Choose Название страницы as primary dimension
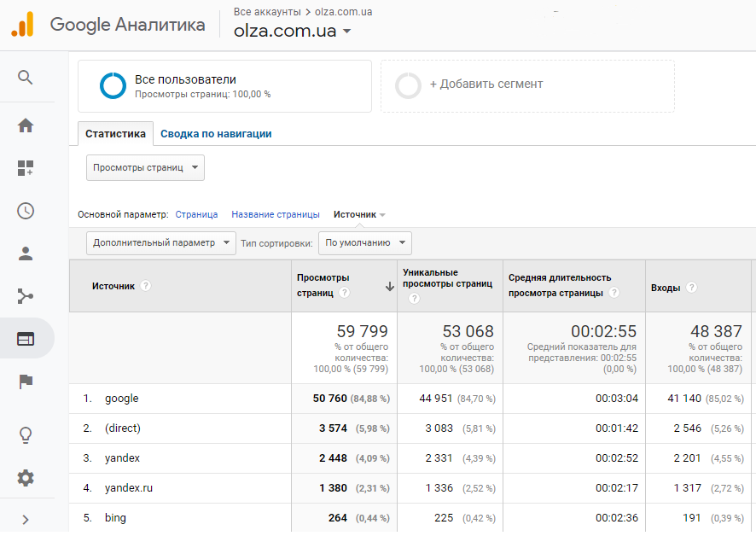The height and width of the screenshot is (536, 756). 276,215
